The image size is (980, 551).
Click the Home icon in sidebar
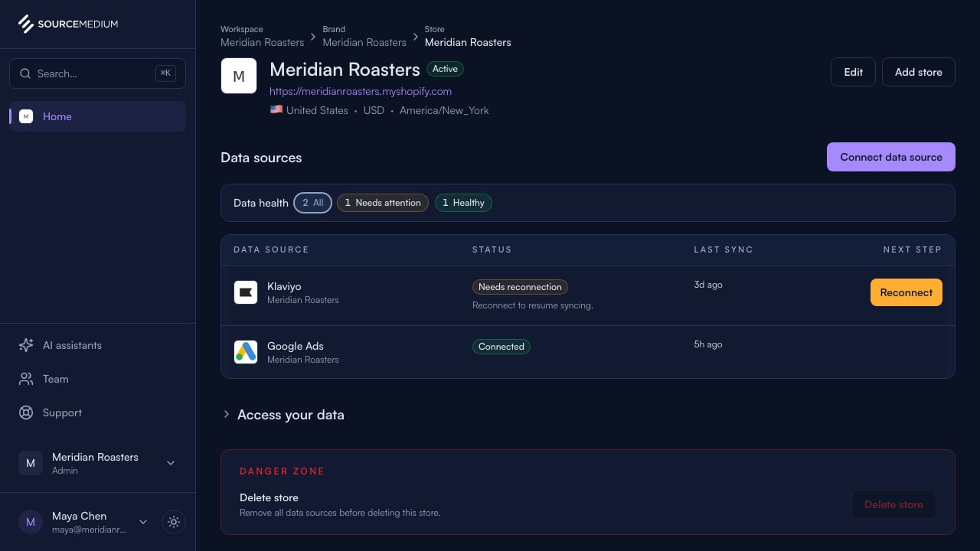pos(26,116)
